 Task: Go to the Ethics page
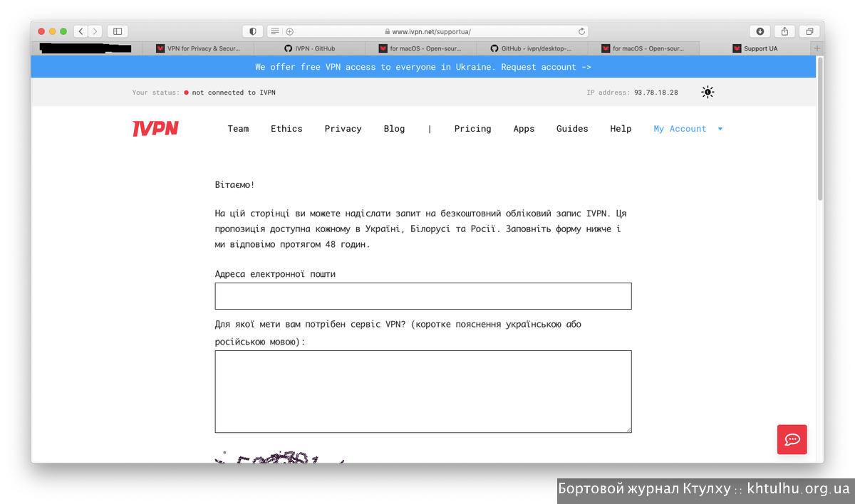pos(286,129)
